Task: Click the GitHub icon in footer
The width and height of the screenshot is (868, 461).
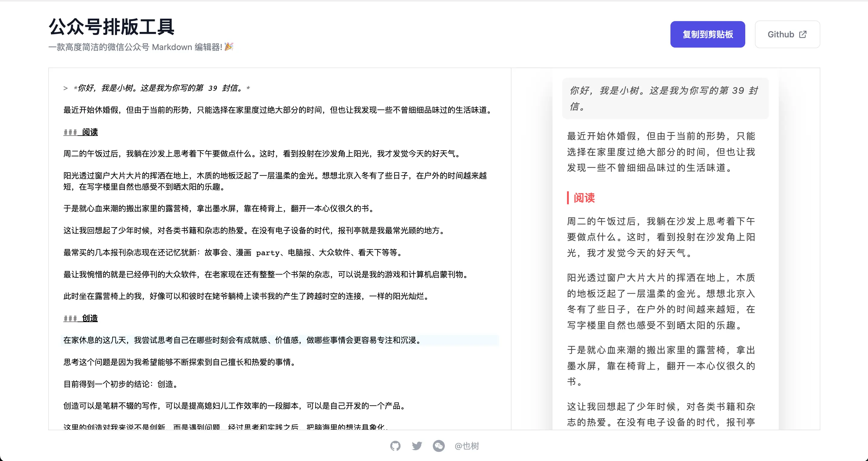Action: tap(395, 446)
